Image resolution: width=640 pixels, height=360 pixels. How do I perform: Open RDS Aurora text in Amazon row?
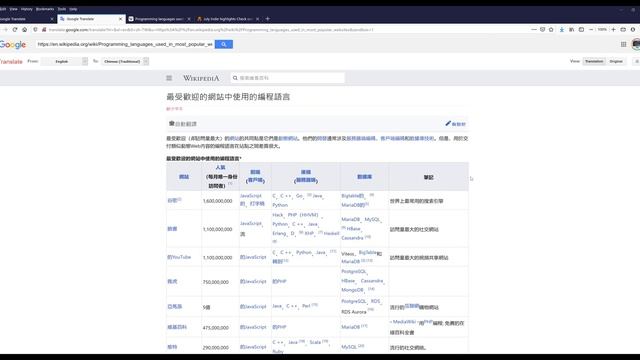click(353, 312)
